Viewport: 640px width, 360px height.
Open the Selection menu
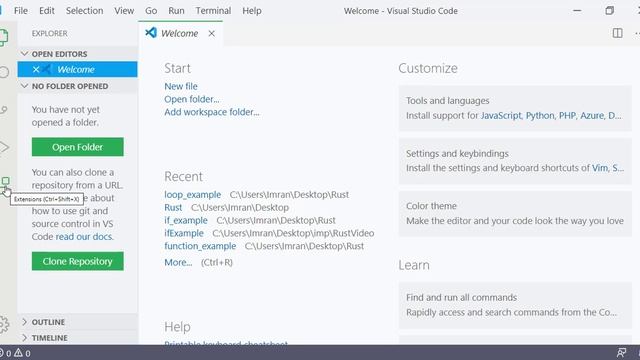click(84, 11)
